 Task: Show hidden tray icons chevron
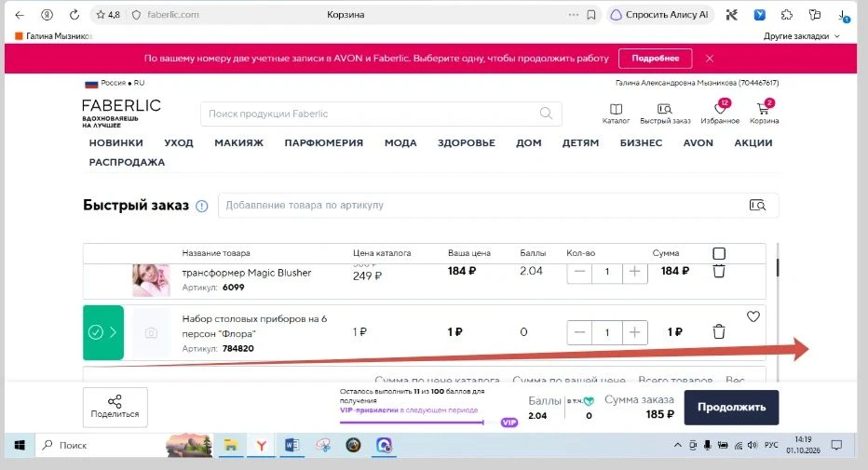coord(677,445)
